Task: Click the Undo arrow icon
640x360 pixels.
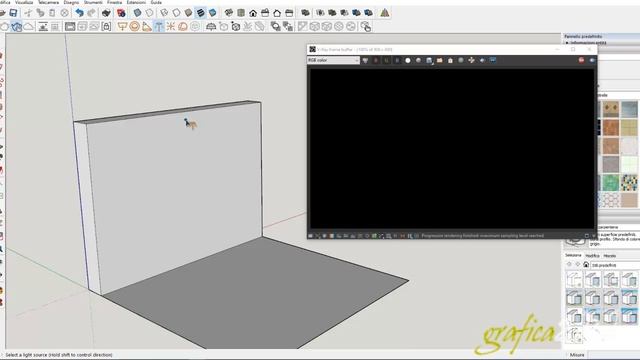Action: [x=80, y=13]
